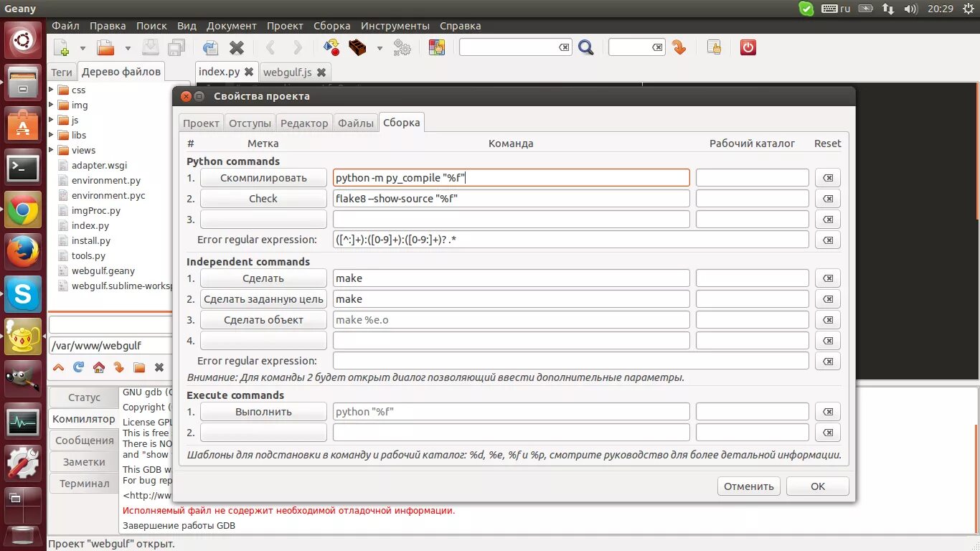980x551 pixels.
Task: Open the color chooser toolbar icon
Action: 436,48
